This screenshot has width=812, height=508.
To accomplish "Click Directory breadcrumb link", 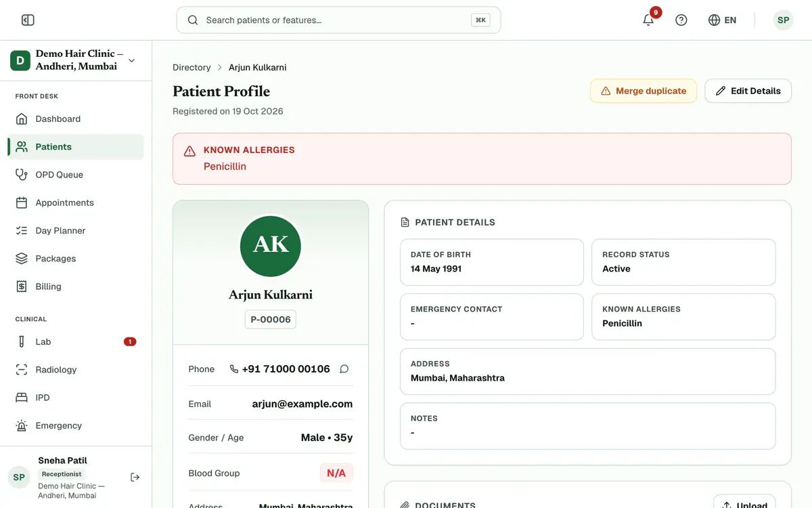I will pyautogui.click(x=191, y=68).
